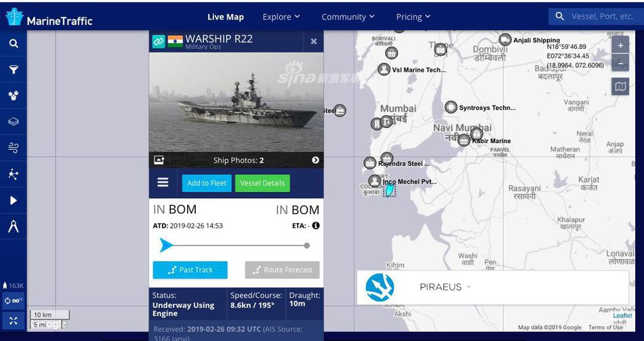Open the hamburger menu in vessel panel
This screenshot has width=644, height=341.
pyautogui.click(x=163, y=182)
